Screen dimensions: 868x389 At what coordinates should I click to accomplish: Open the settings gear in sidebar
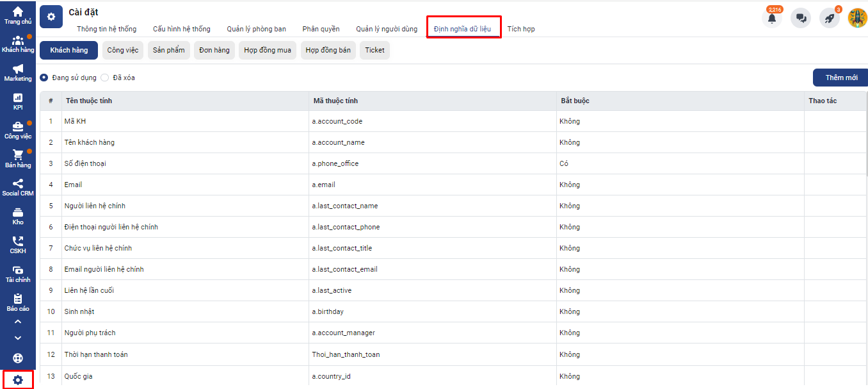click(18, 380)
